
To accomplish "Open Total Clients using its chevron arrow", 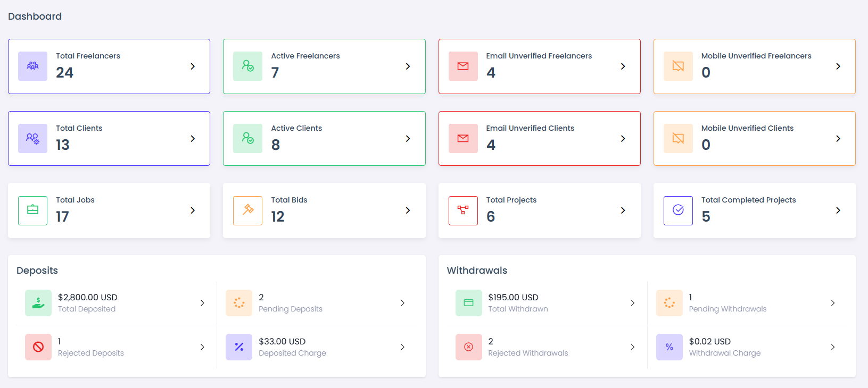I will pyautogui.click(x=193, y=139).
